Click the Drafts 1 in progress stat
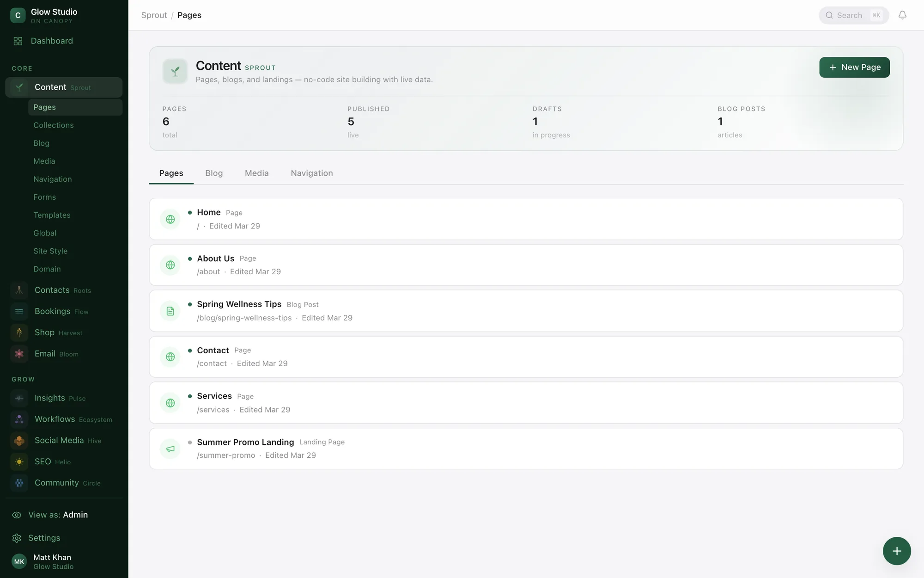The width and height of the screenshot is (924, 578). coord(551,122)
